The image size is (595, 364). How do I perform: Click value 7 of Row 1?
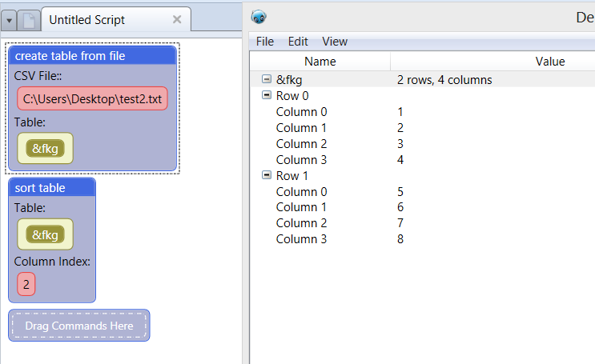tap(400, 223)
